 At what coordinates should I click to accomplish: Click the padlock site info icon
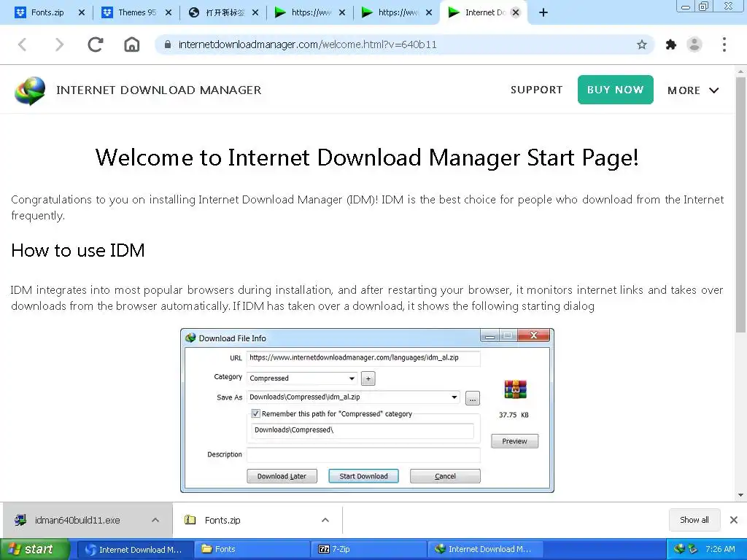[167, 44]
